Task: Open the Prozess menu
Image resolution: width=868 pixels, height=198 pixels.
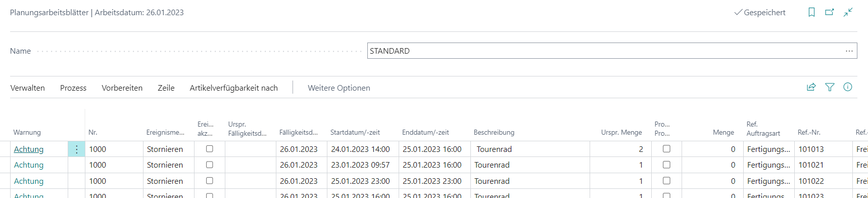Action: (73, 88)
